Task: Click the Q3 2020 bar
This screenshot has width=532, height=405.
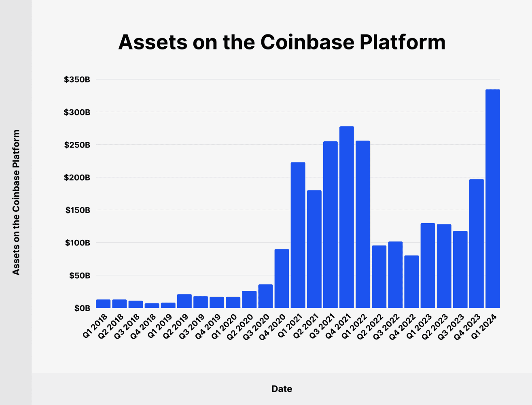Action: coord(265,296)
